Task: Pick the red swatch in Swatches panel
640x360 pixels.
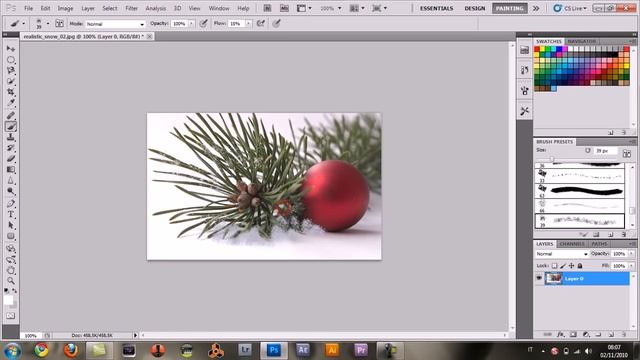Action: click(537, 49)
